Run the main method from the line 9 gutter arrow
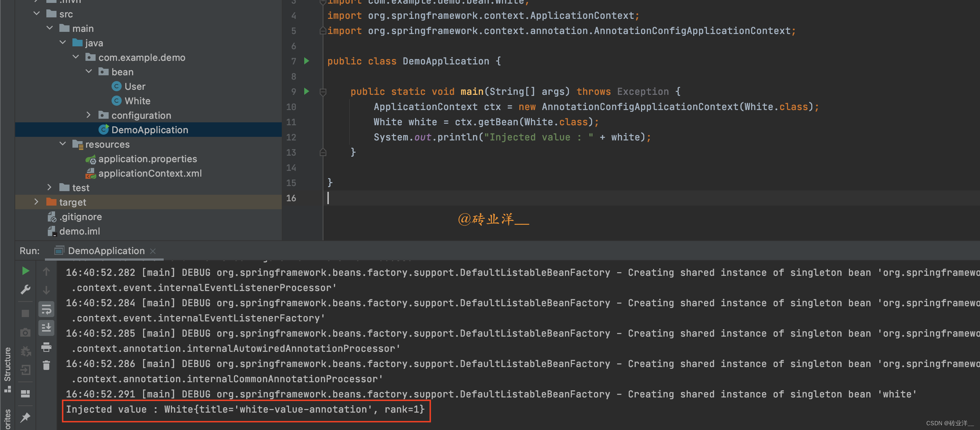980x430 pixels. pos(307,91)
